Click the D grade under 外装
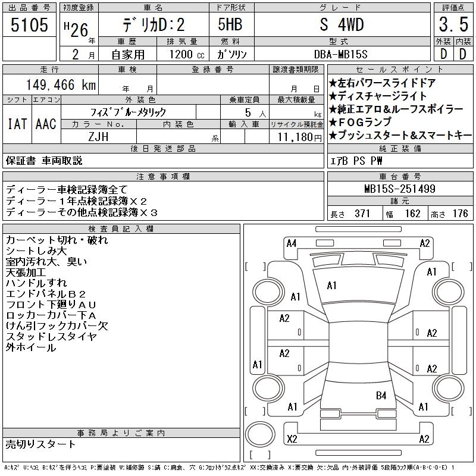476x476 pixels. pos(443,54)
